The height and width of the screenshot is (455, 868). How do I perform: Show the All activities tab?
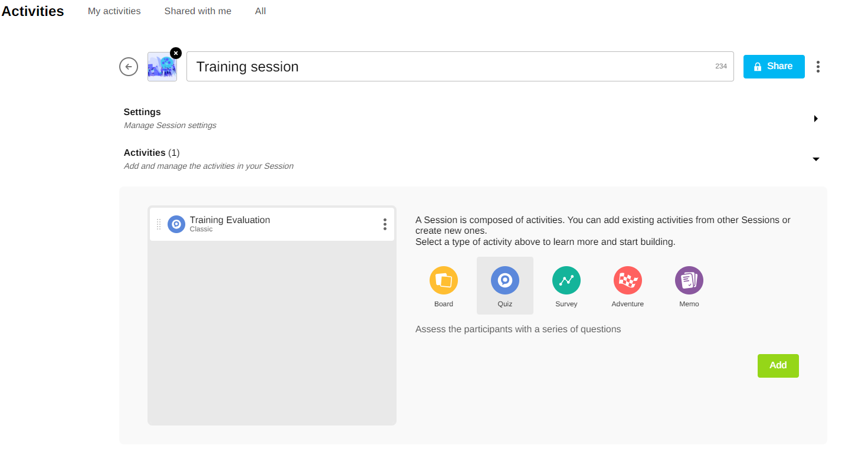[x=260, y=11]
